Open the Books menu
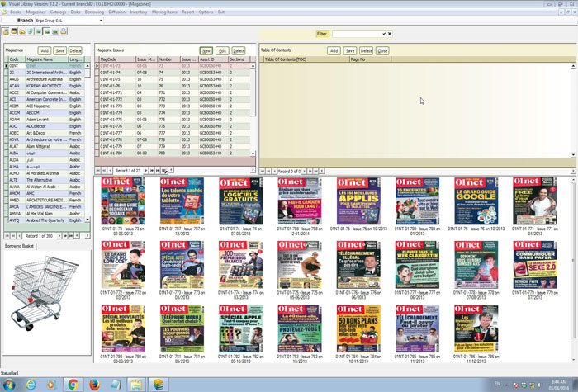The width and height of the screenshot is (578, 392). coord(16,12)
